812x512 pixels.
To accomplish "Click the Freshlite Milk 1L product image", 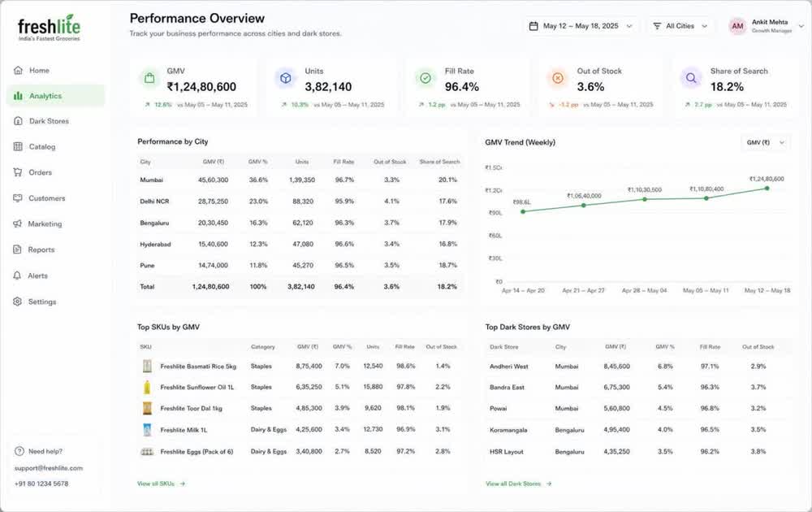I will point(148,430).
